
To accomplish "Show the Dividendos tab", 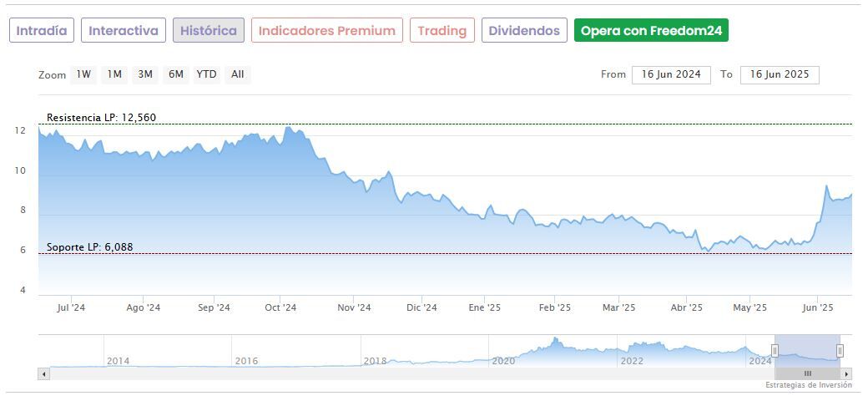I will click(x=524, y=31).
